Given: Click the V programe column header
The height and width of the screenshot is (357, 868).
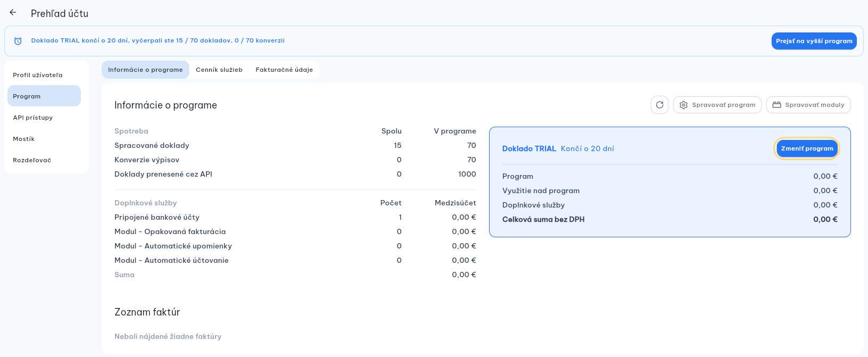Looking at the screenshot, I should [x=455, y=131].
